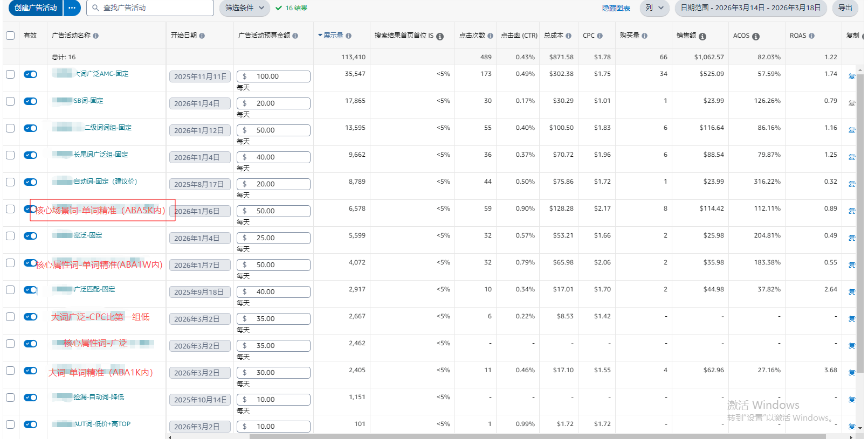868x439 pixels.
Task: Click info icon beside 点击次数 header
Action: click(491, 36)
